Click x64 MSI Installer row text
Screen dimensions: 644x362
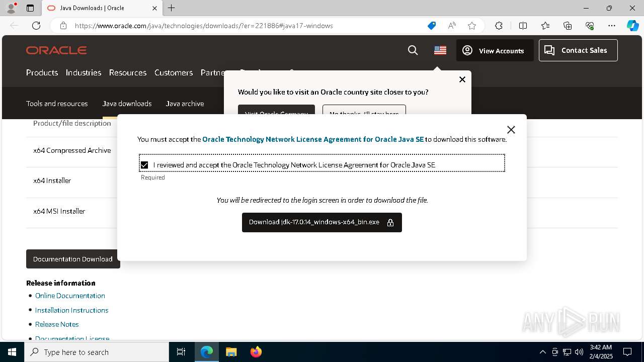(x=59, y=211)
